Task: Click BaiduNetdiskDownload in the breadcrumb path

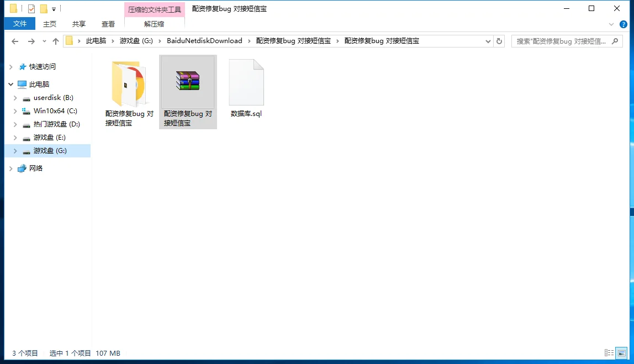Action: [x=204, y=41]
